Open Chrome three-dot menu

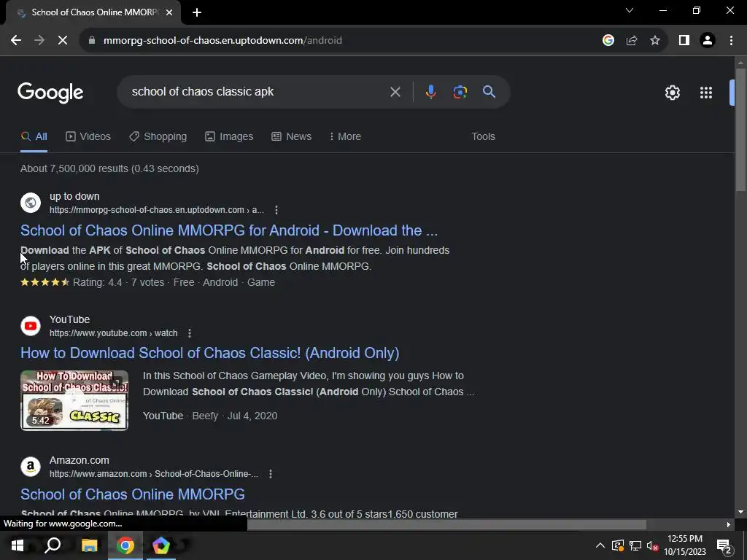pos(731,41)
